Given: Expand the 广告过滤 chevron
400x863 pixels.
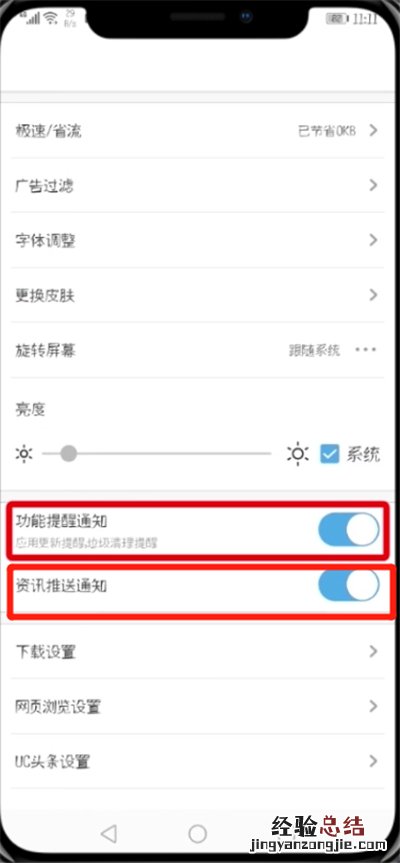Looking at the screenshot, I should point(374,185).
